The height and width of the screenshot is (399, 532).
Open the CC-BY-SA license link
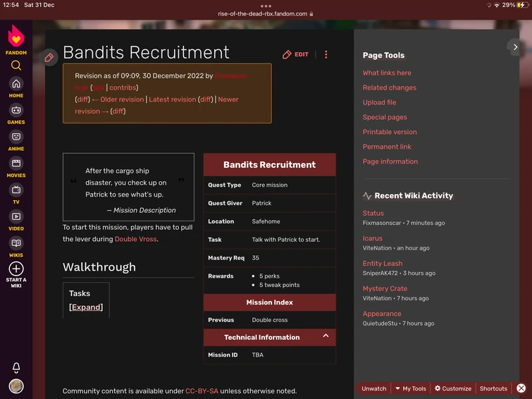coord(202,391)
